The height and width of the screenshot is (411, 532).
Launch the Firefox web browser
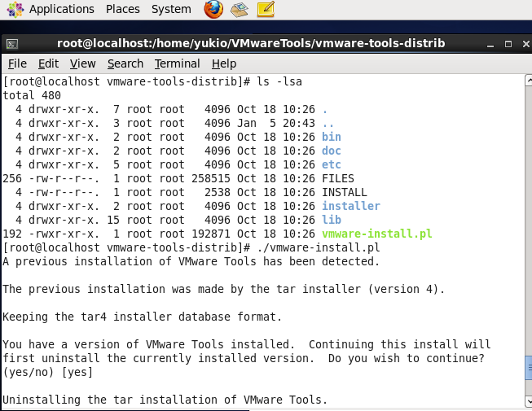click(x=213, y=10)
